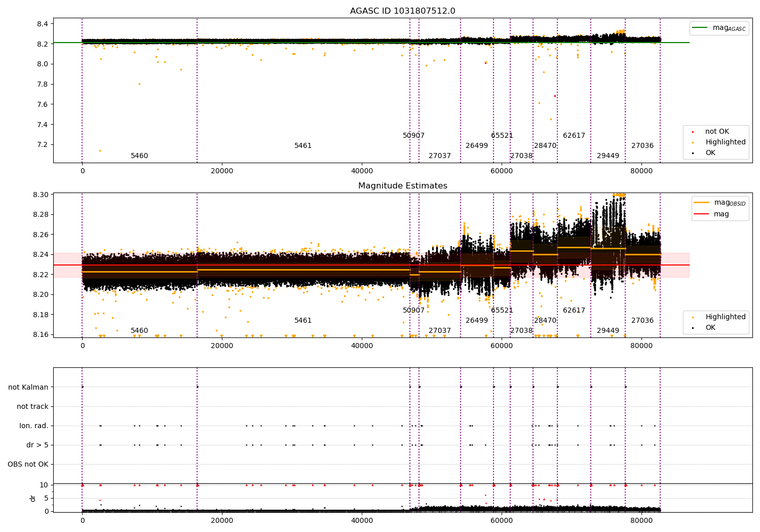Click OBSID label 65521 in Magnitude Estimates plot
760x532 pixels.
[x=502, y=311]
